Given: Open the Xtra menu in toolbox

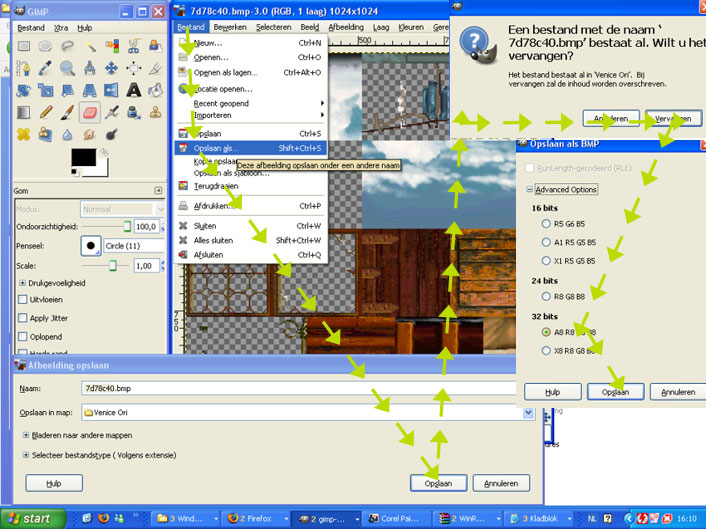Looking at the screenshot, I should click(x=61, y=28).
